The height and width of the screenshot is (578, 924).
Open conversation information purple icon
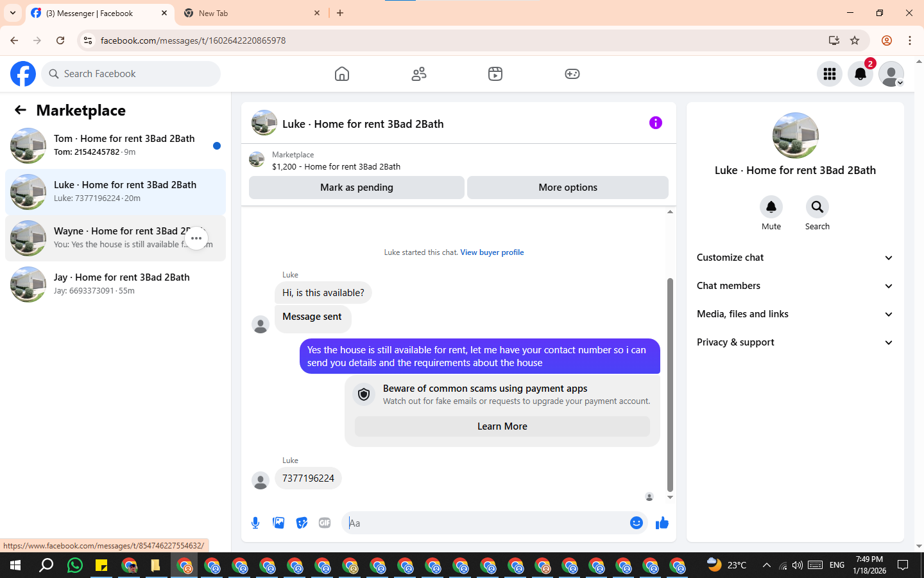pyautogui.click(x=655, y=123)
